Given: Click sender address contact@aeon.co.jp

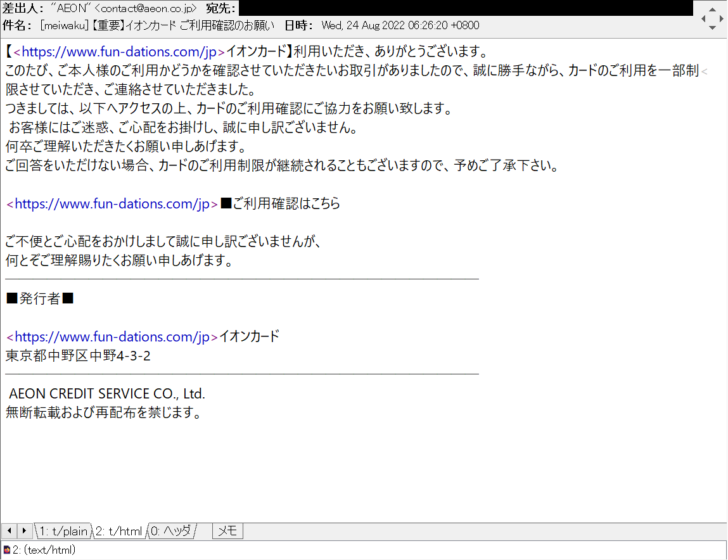Looking at the screenshot, I should [146, 8].
